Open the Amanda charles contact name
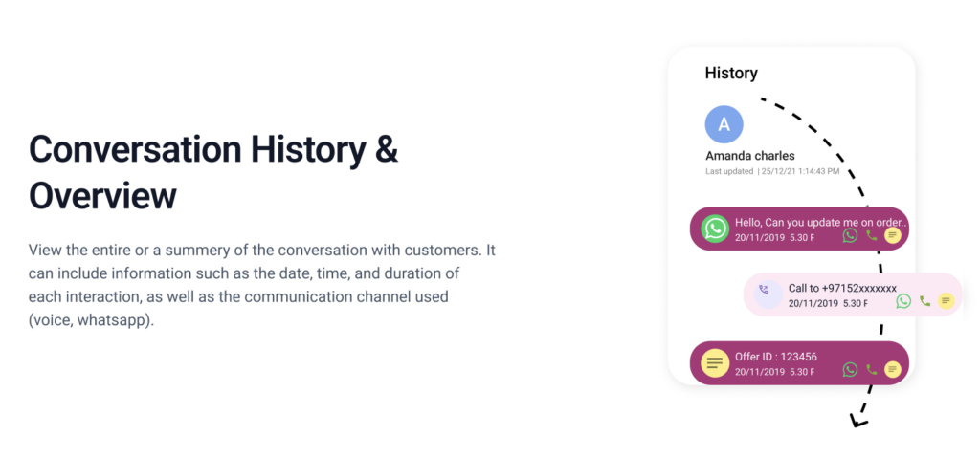The width and height of the screenshot is (980, 458). tap(750, 156)
